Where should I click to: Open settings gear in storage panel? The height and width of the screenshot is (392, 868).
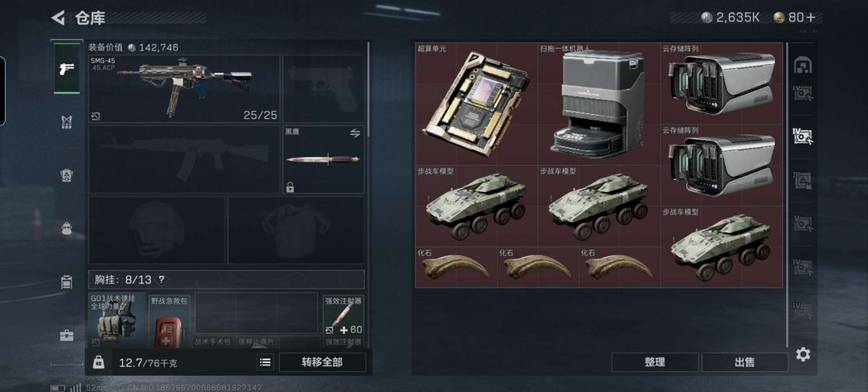point(803,354)
